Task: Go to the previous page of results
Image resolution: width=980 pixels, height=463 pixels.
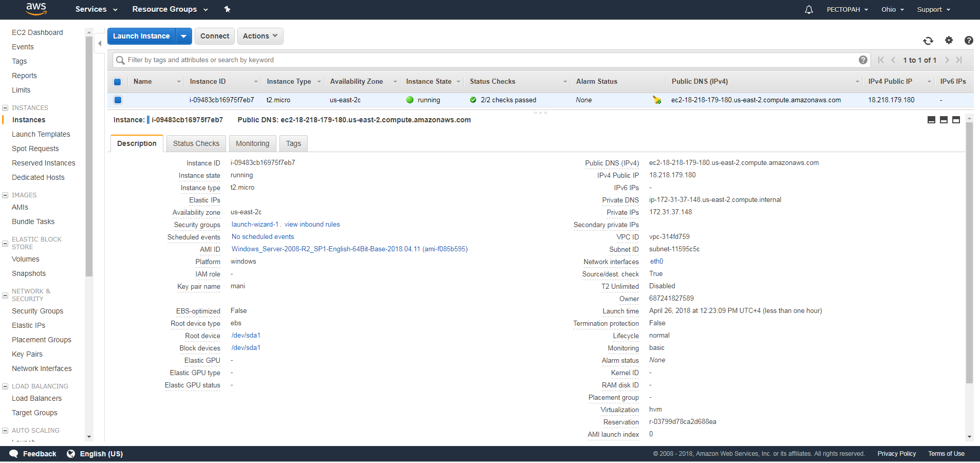Action: point(893,60)
